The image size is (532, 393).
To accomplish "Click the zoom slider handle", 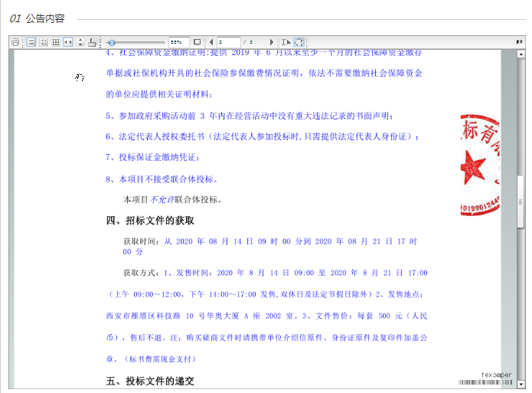I will tap(112, 42).
